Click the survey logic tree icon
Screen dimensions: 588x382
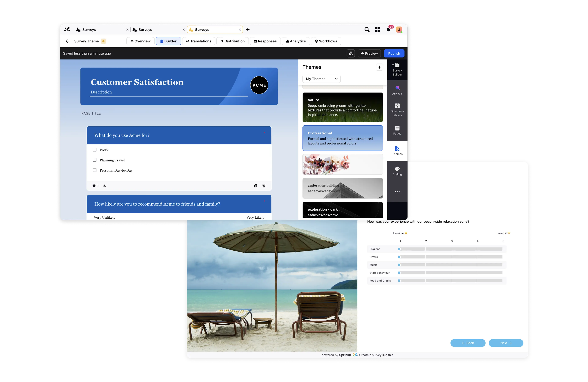pyautogui.click(x=351, y=53)
